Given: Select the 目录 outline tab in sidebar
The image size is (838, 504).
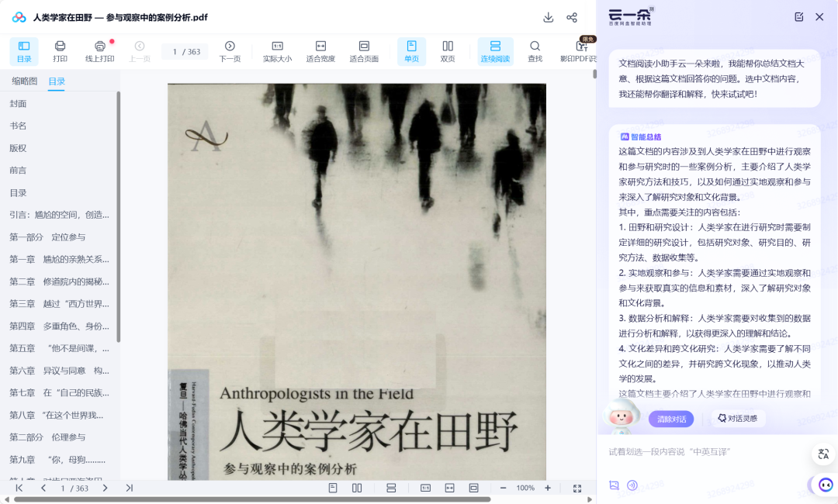Looking at the screenshot, I should [x=57, y=81].
